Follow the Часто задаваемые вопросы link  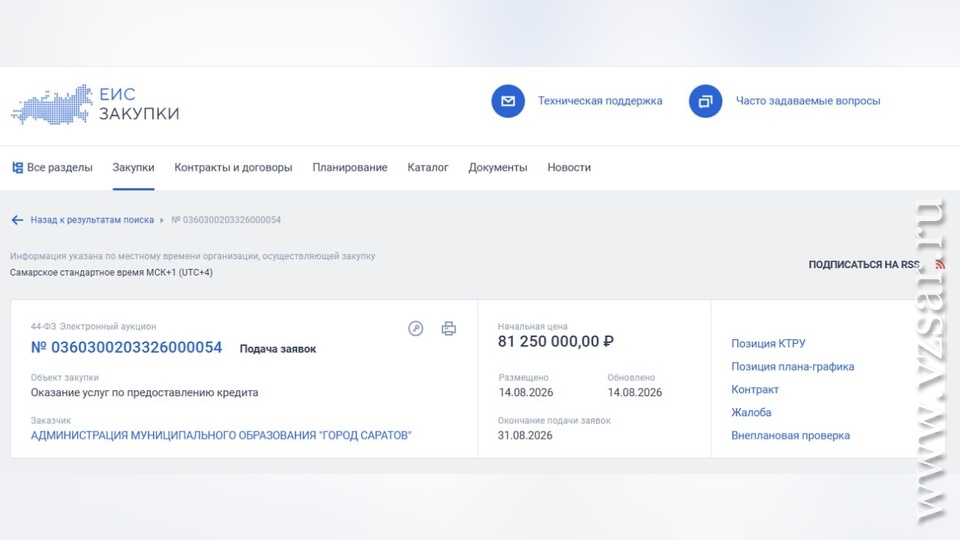[x=808, y=101]
